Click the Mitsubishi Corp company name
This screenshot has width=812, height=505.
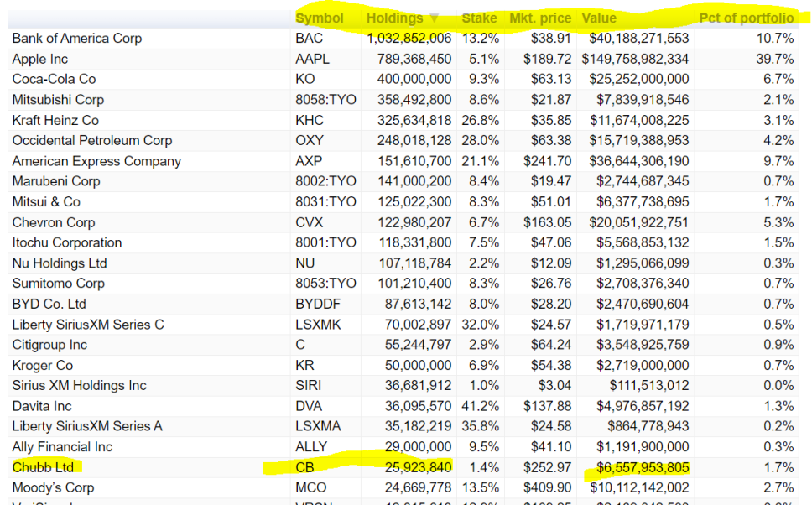click(58, 100)
